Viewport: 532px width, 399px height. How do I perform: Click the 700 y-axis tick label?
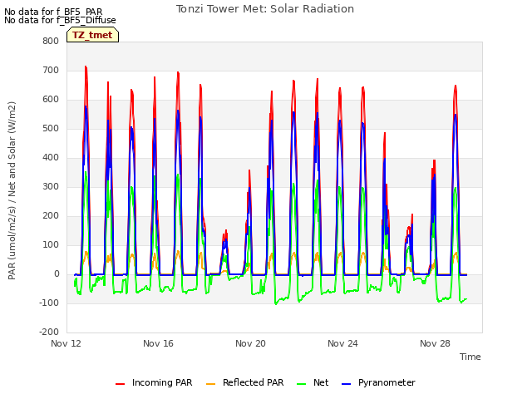pos(51,71)
